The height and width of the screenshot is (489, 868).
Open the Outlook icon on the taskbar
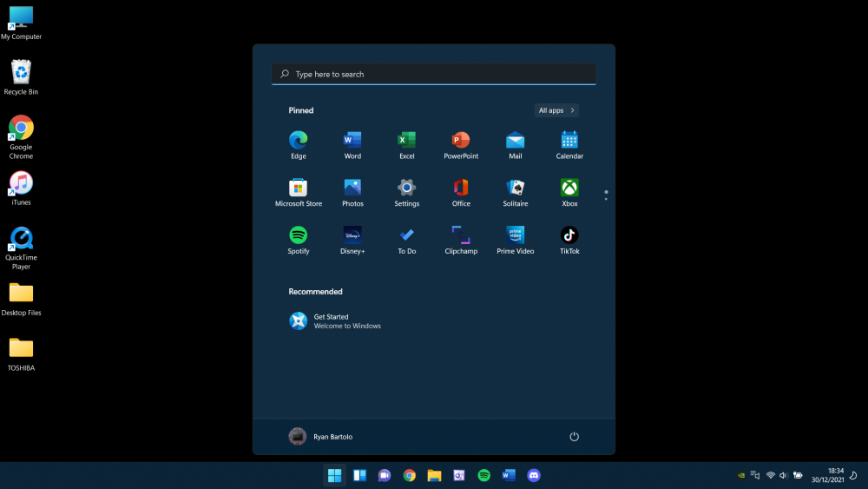pos(459,475)
